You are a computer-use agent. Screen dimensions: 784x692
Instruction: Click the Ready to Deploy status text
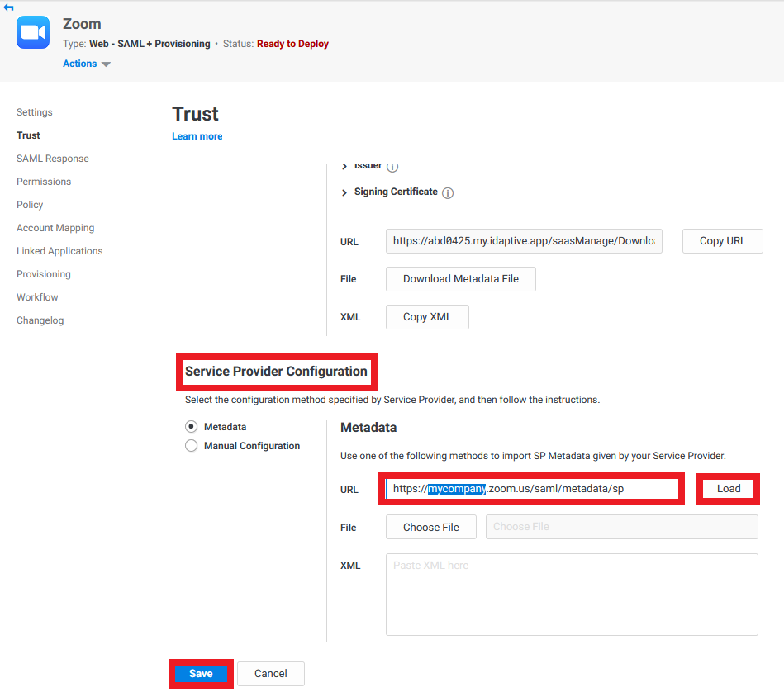pyautogui.click(x=292, y=44)
